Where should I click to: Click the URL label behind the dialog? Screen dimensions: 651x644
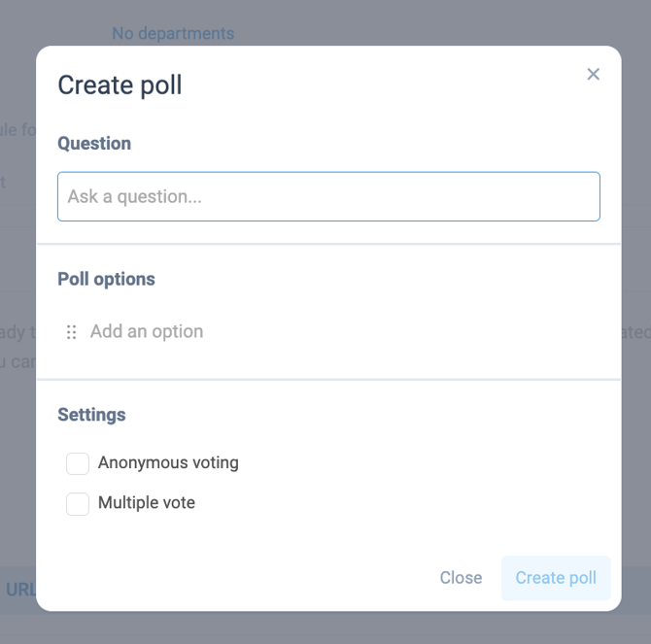coord(20,590)
